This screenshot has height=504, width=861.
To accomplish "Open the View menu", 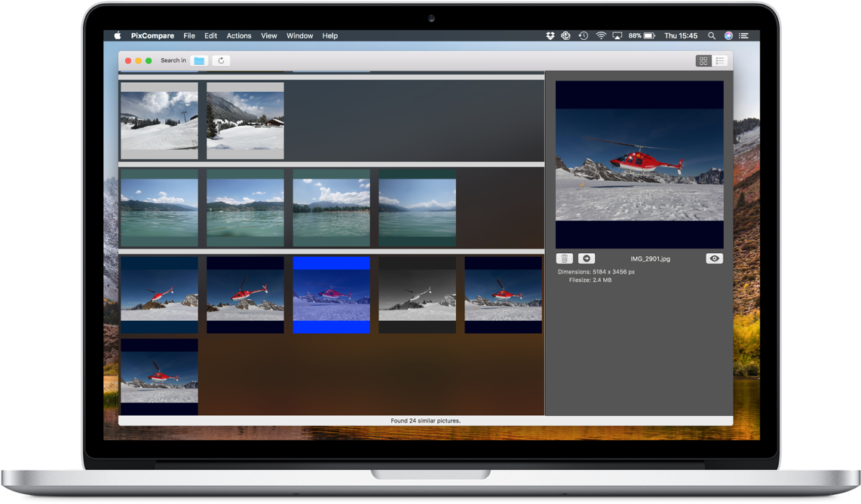I will coord(268,35).
